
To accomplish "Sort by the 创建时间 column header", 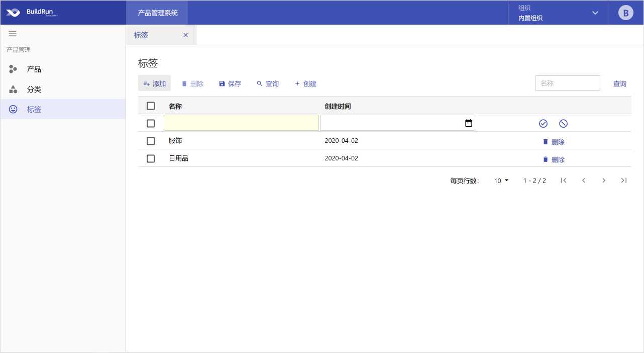I will click(x=338, y=106).
